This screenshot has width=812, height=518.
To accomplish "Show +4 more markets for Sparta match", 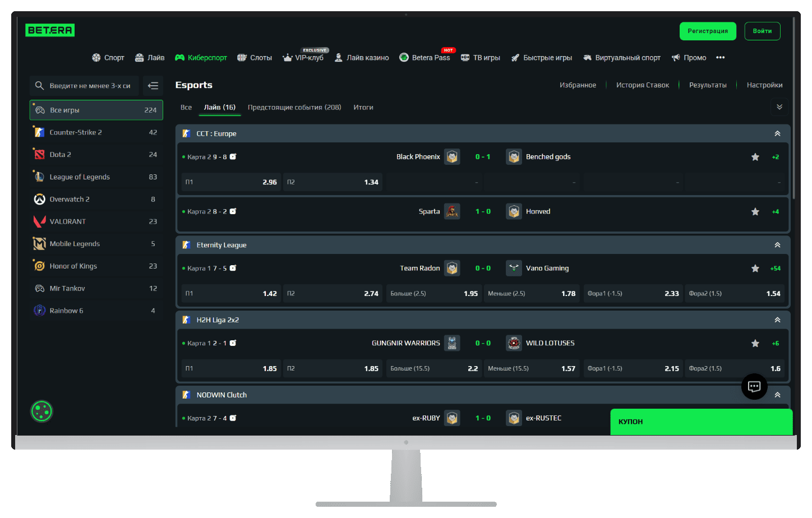I will pyautogui.click(x=776, y=212).
